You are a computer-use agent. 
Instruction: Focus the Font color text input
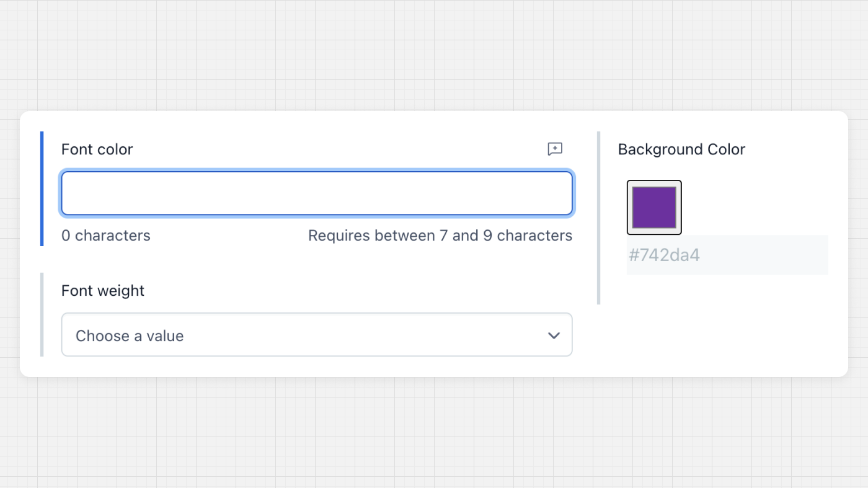(316, 193)
